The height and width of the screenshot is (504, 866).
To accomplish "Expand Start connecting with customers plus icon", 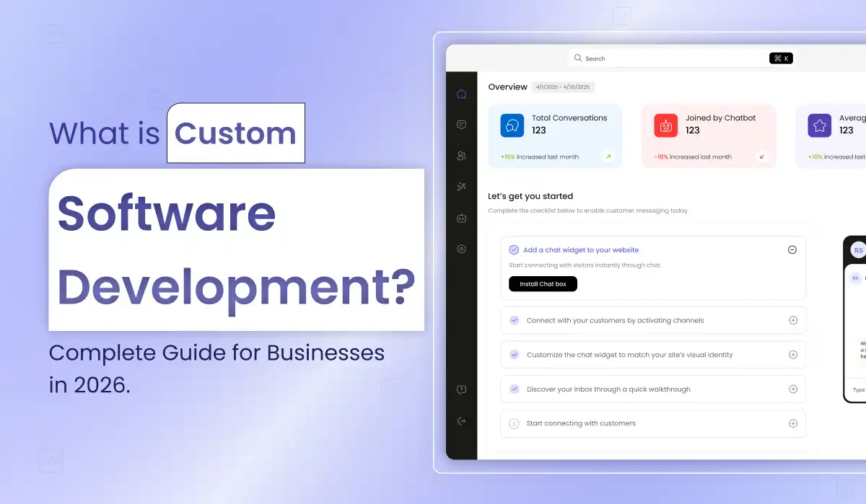I will 793,423.
